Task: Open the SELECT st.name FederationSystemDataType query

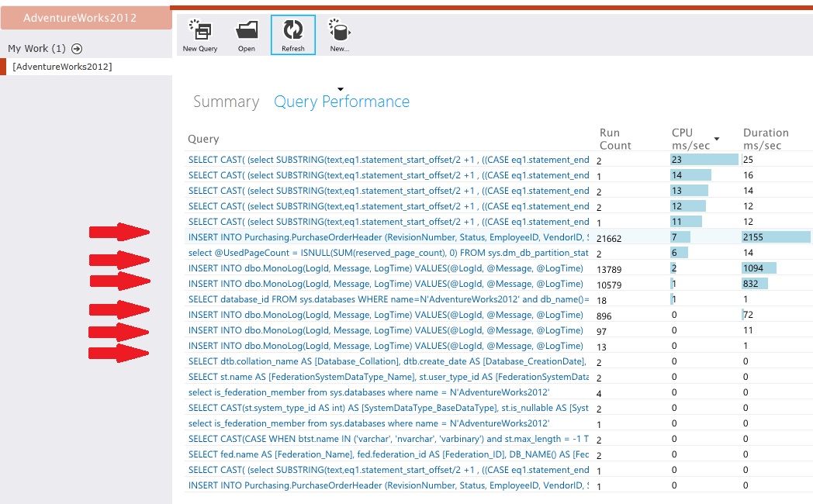Action: [389, 377]
